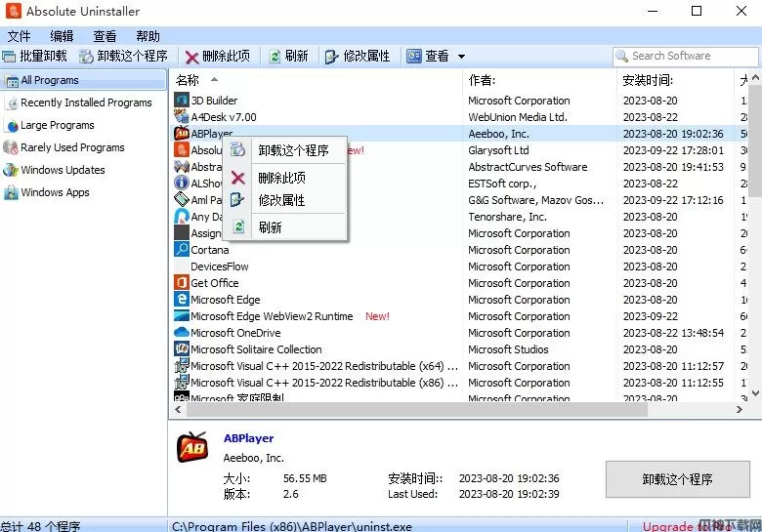Screen dimensions: 762x532
Task: Click the Absolute Uninstaller title bar icon
Action: 13,11
